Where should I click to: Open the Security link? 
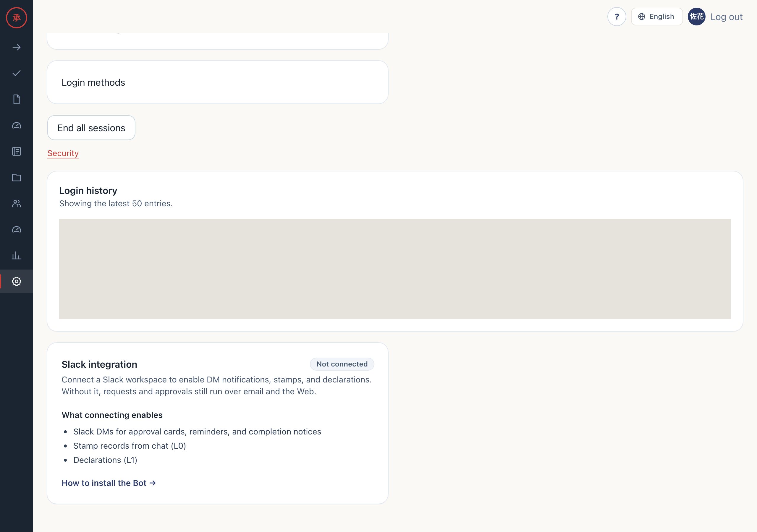point(63,153)
